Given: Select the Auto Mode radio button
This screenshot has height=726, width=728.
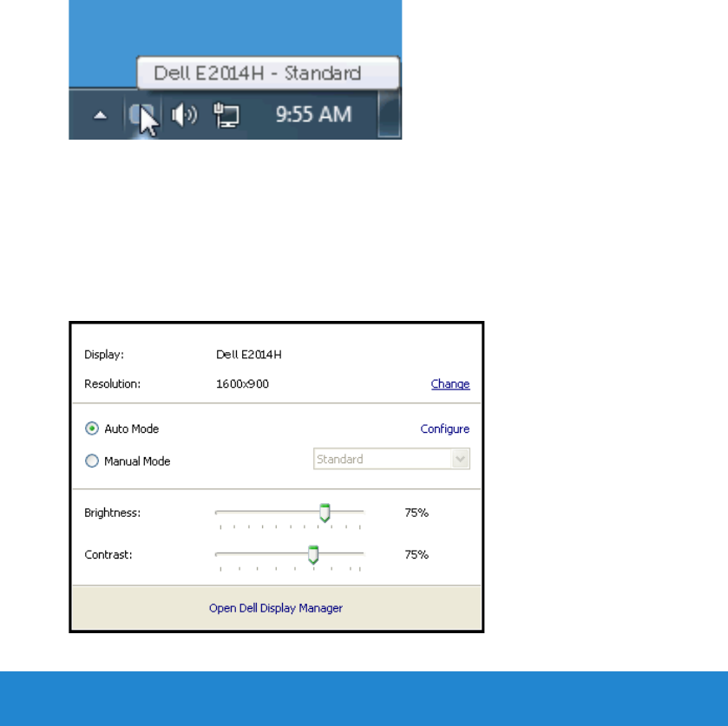Looking at the screenshot, I should pos(92,428).
